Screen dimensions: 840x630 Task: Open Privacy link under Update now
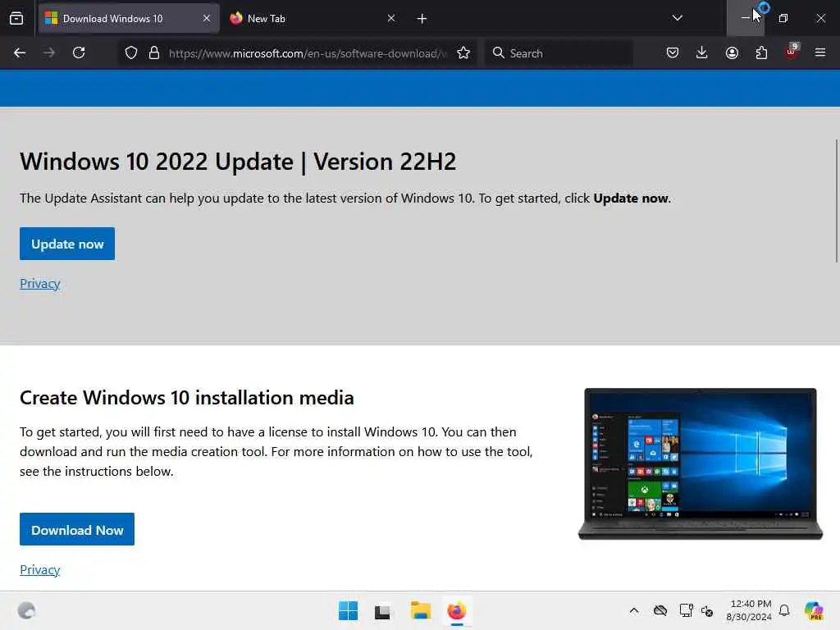(39, 283)
